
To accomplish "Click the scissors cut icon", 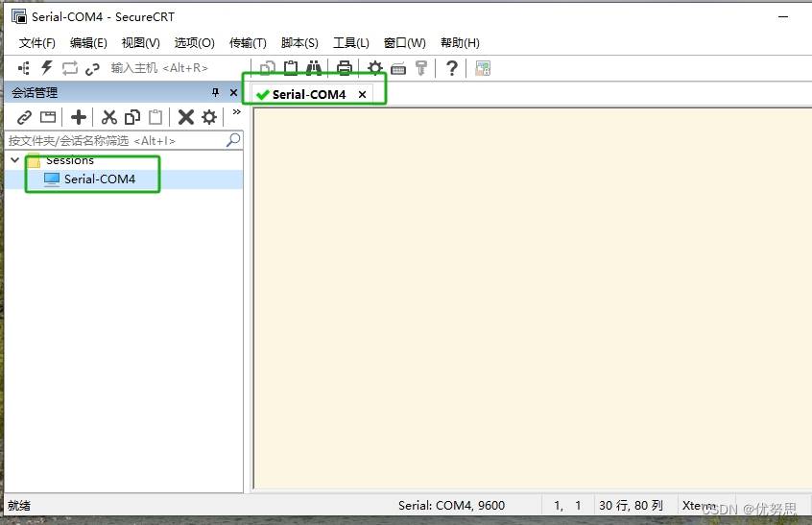I will coord(108,117).
